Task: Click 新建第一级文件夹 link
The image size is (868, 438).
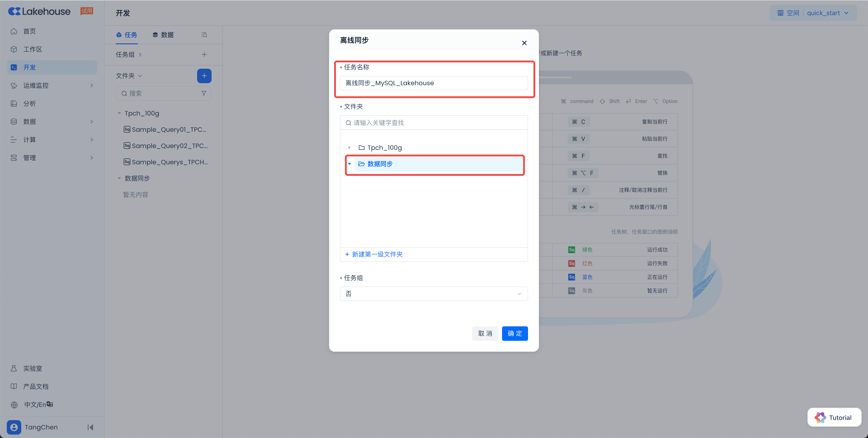Action: coord(374,254)
